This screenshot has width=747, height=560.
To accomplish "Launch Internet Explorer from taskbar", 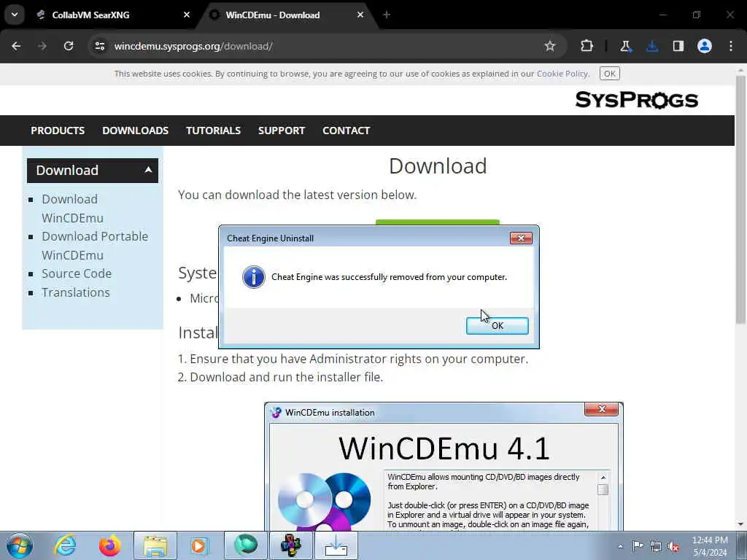I will pos(65,545).
